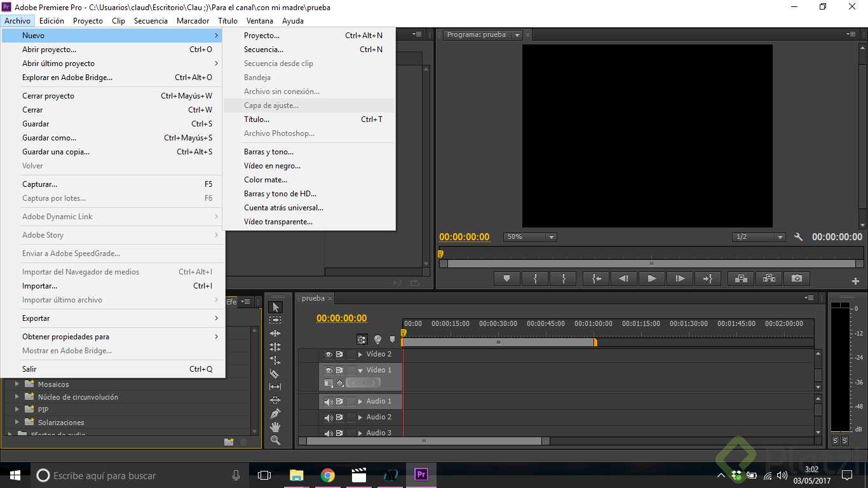The width and height of the screenshot is (868, 488).
Task: Choose Color mate... from the Nuevo submenu
Action: 266,180
